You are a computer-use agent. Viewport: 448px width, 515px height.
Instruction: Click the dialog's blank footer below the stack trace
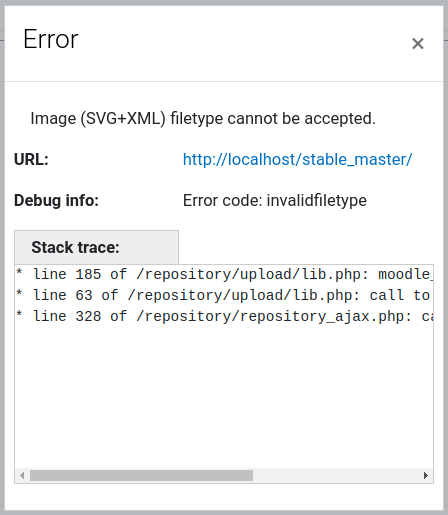tap(224, 497)
